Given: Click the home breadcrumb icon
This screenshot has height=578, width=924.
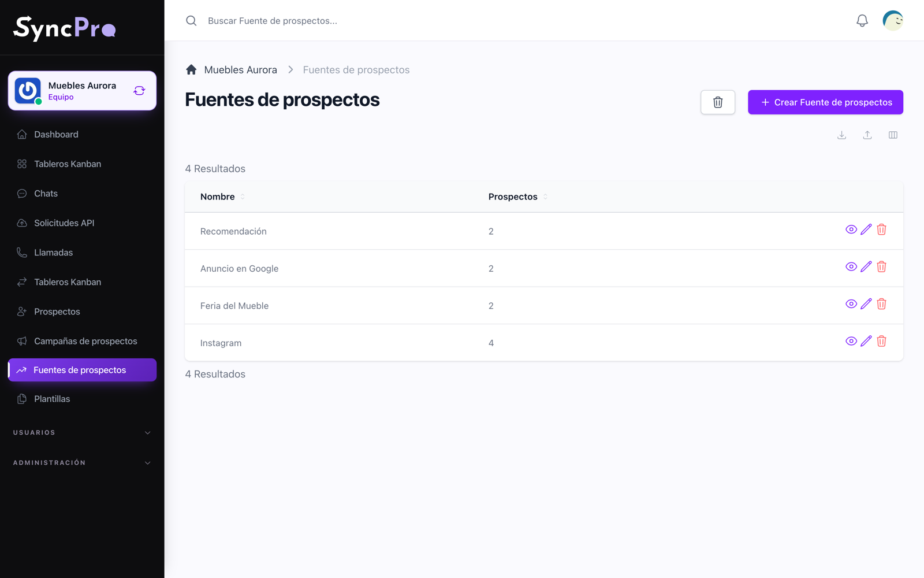Looking at the screenshot, I should 191,70.
